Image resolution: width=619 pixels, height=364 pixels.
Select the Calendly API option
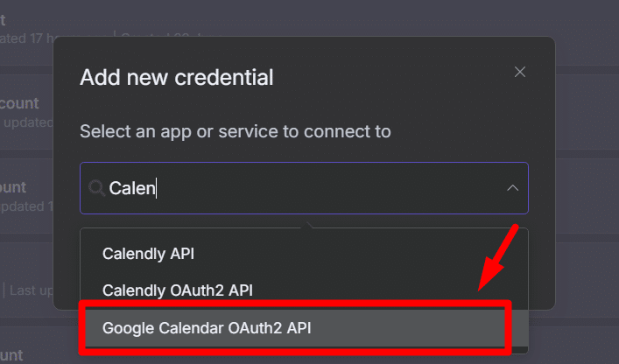(x=304, y=254)
